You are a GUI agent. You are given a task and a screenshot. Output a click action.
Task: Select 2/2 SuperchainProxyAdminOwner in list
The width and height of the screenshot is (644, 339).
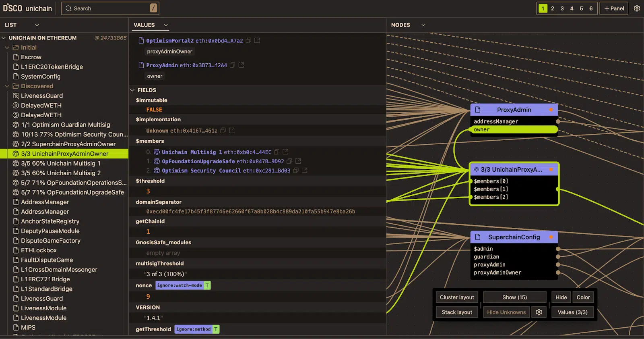[64, 144]
